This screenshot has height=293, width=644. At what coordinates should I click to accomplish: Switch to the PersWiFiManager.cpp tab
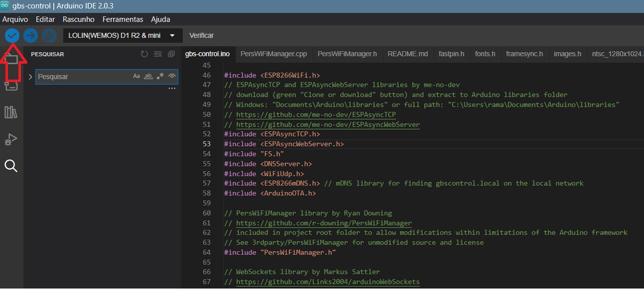click(273, 54)
